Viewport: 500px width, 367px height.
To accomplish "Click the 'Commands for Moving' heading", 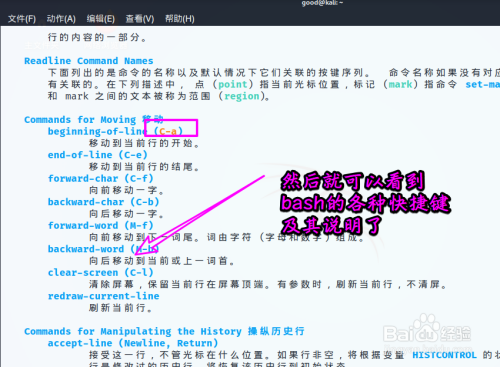I will (80, 120).
